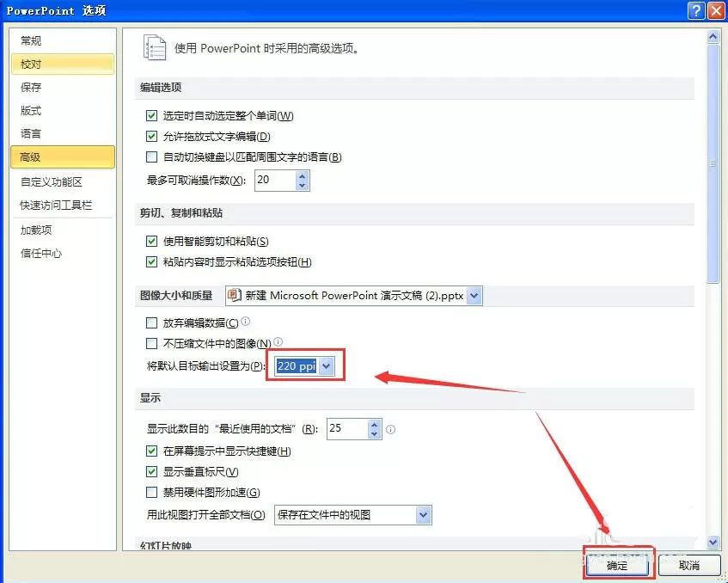Click the 剪切、复制和粘贴 section header
Screen dimensions: 728x583
[181, 212]
